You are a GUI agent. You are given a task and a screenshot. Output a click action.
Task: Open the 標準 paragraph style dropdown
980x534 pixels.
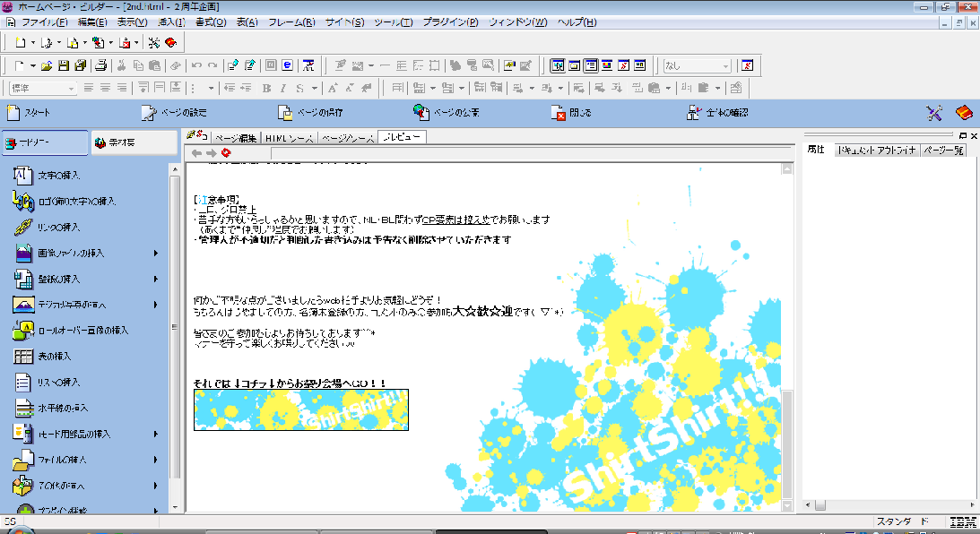[71, 89]
